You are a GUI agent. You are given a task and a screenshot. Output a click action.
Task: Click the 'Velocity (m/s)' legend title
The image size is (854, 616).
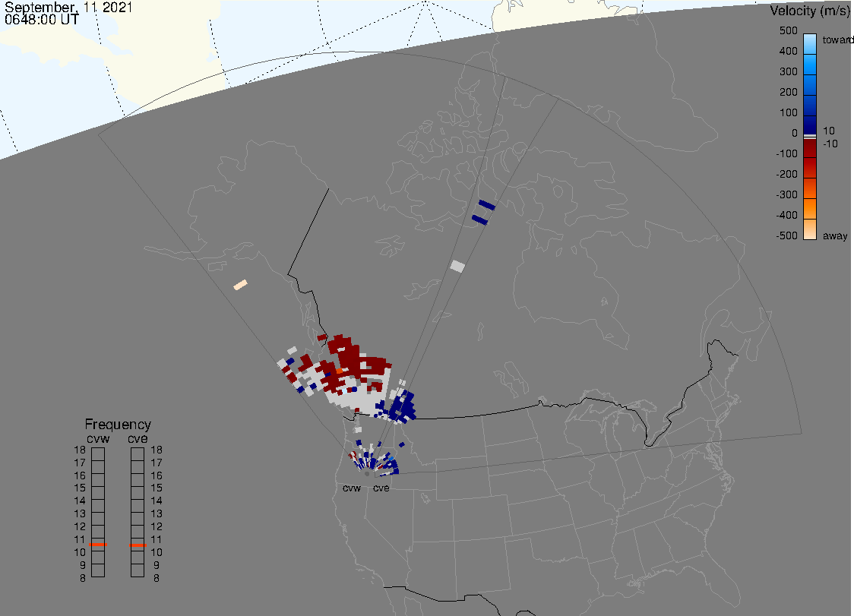point(810,11)
